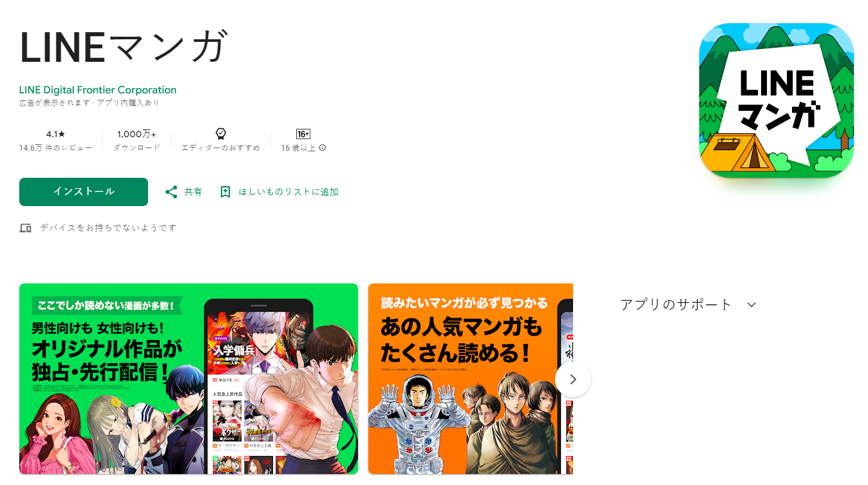Click the chevron next to アプリのサポート
The image size is (868, 485).
point(751,305)
